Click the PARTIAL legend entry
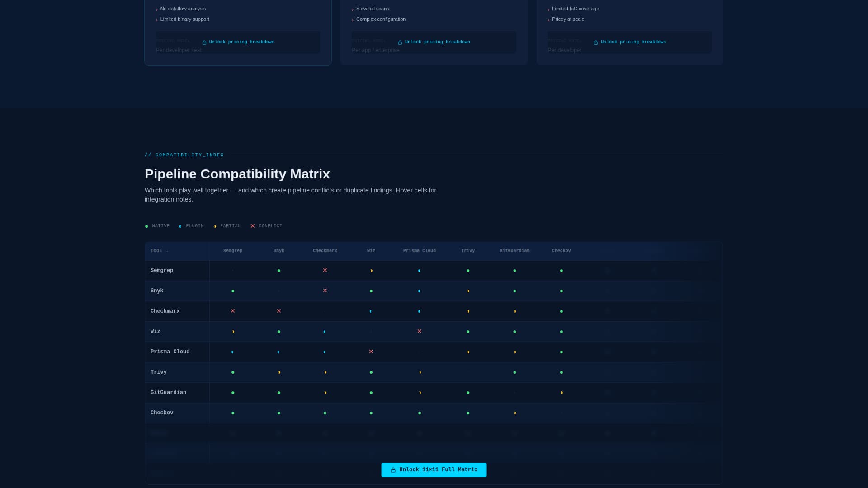868x488 pixels. 227,226
